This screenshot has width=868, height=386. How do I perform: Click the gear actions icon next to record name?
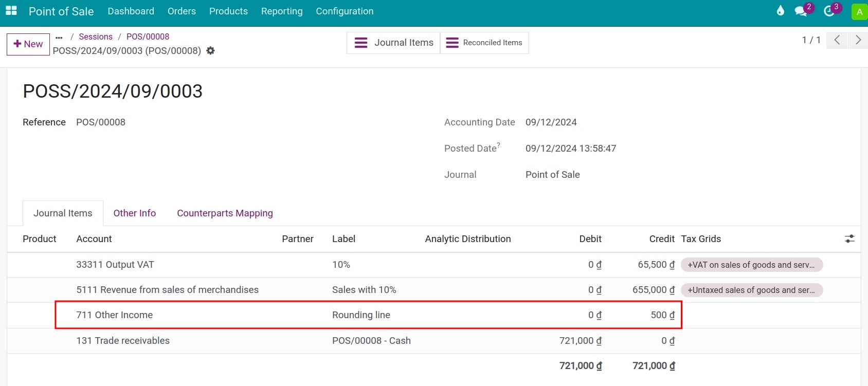click(x=210, y=50)
